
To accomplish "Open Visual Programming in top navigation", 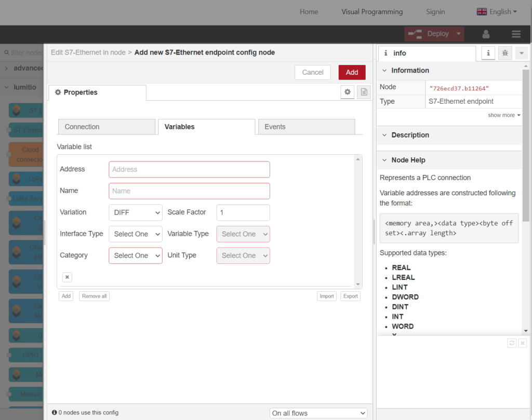I will 372,12.
